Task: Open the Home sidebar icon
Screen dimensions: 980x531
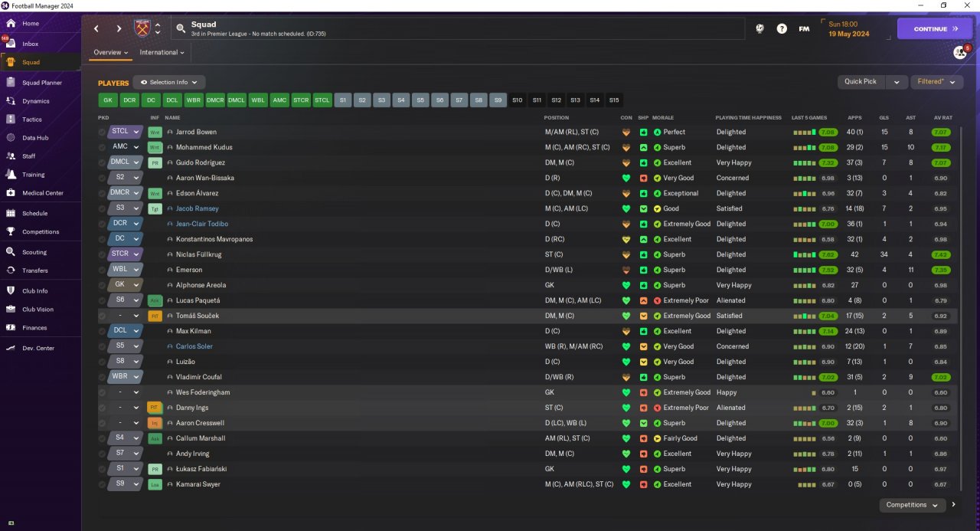Action: click(x=11, y=23)
